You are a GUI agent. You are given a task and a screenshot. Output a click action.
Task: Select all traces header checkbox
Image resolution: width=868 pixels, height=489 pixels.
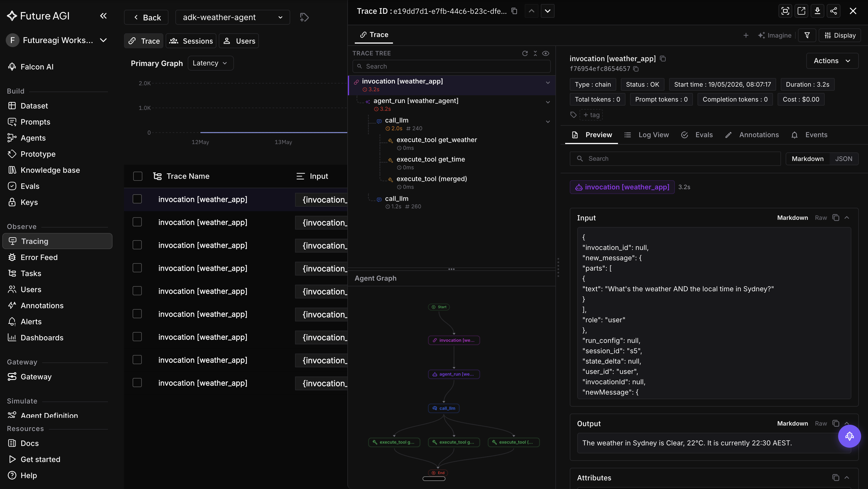click(x=137, y=176)
